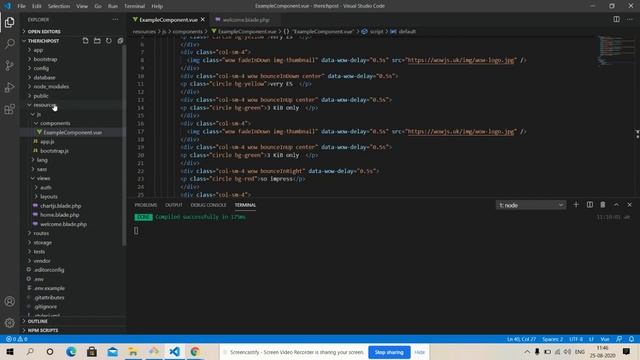Click the explorer vertical scrollbar
The width and height of the screenshot is (640, 360).
click(124, 145)
